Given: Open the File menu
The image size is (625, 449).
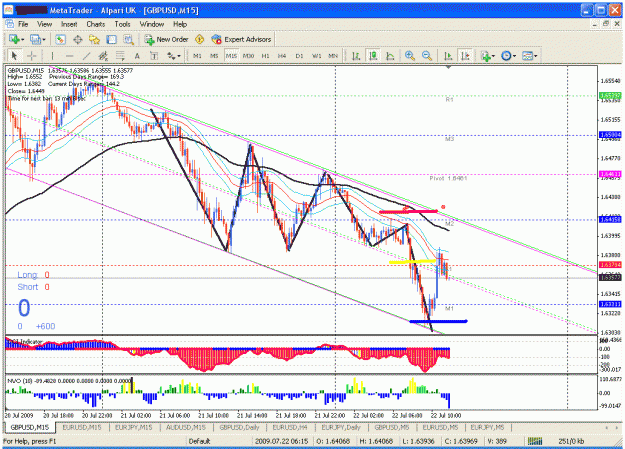Looking at the screenshot, I should click(x=23, y=24).
